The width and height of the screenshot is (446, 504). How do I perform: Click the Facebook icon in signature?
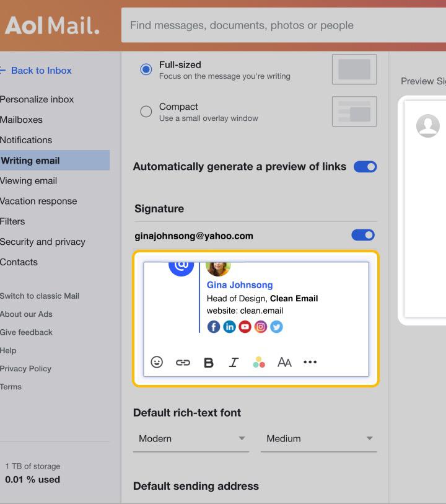(214, 327)
